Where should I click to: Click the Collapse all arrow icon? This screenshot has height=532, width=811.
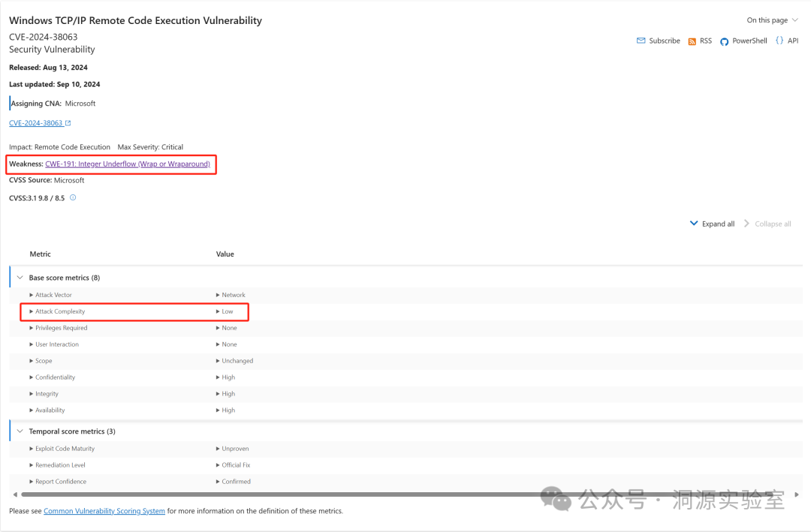coord(746,224)
